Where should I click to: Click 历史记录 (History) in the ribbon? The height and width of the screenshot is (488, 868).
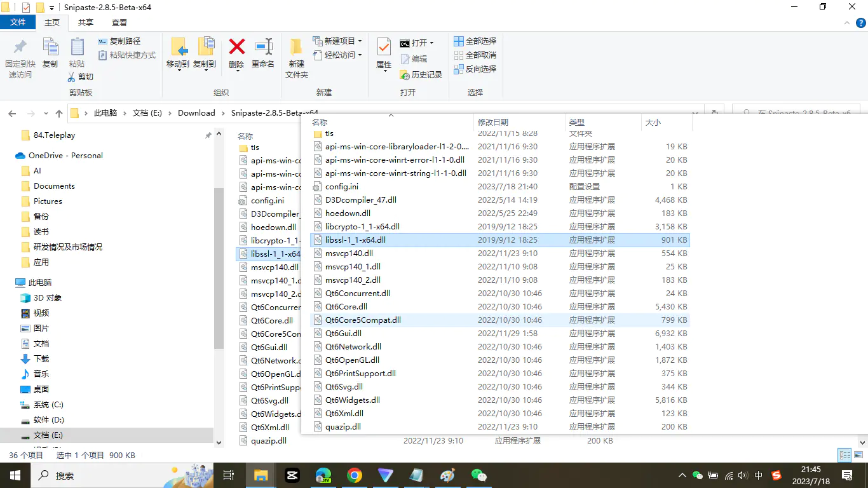[x=421, y=75]
